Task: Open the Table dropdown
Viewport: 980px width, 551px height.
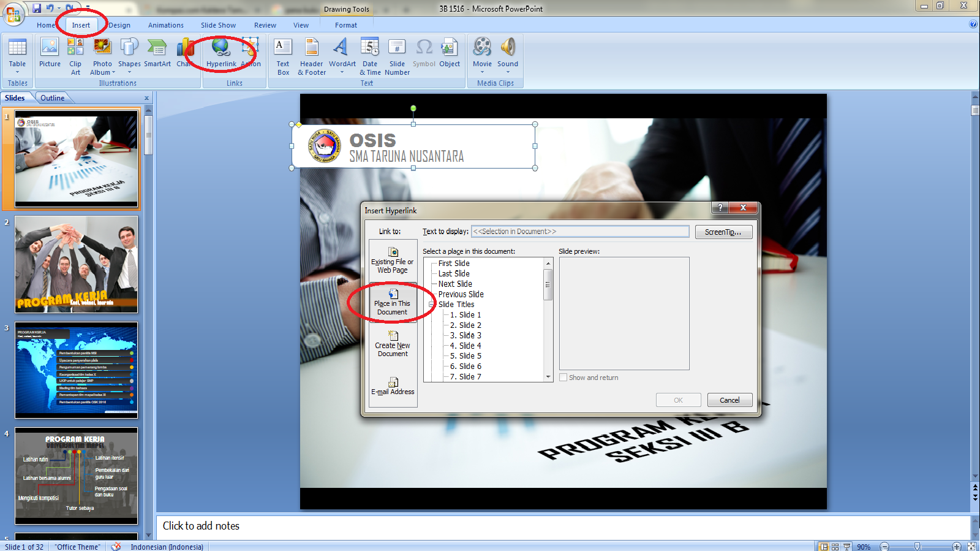Action: coord(17,72)
